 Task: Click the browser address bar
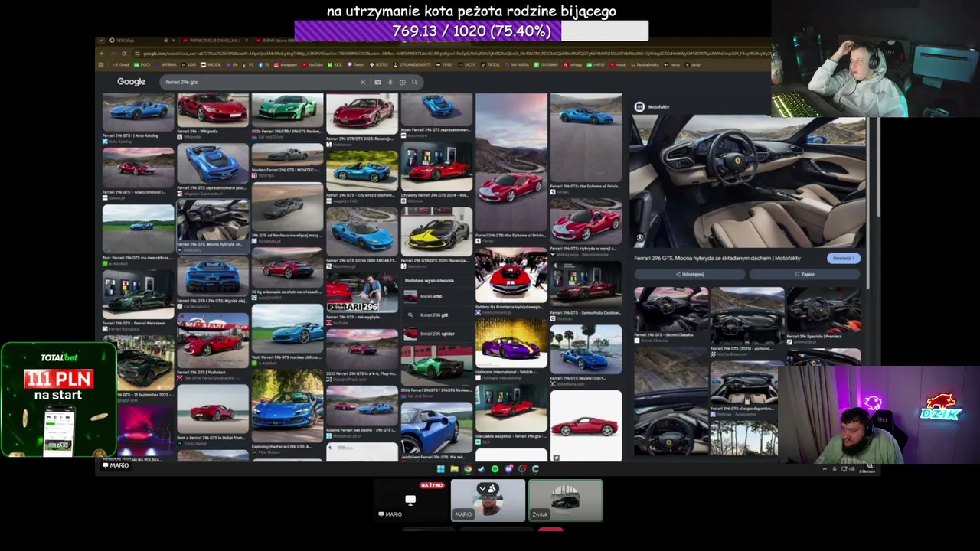click(x=452, y=54)
